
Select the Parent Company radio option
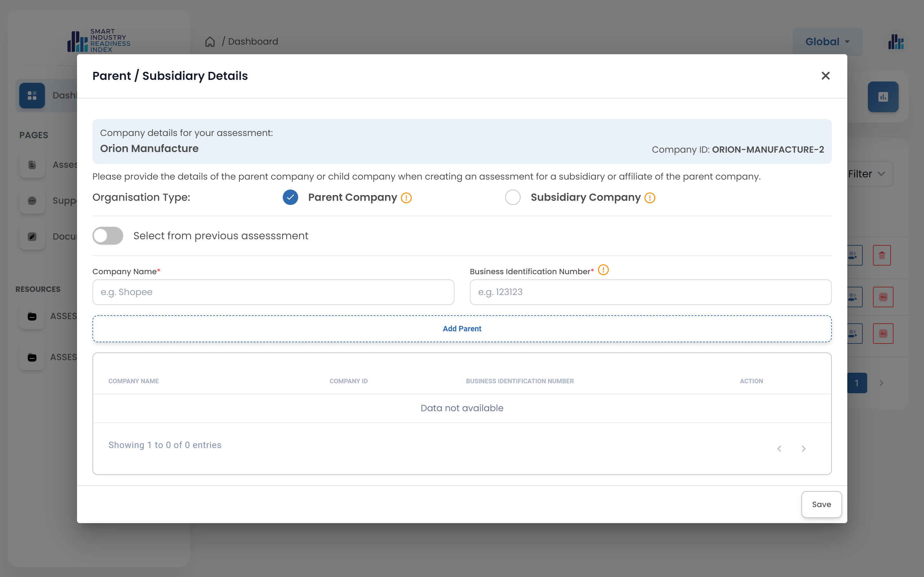[x=290, y=197]
